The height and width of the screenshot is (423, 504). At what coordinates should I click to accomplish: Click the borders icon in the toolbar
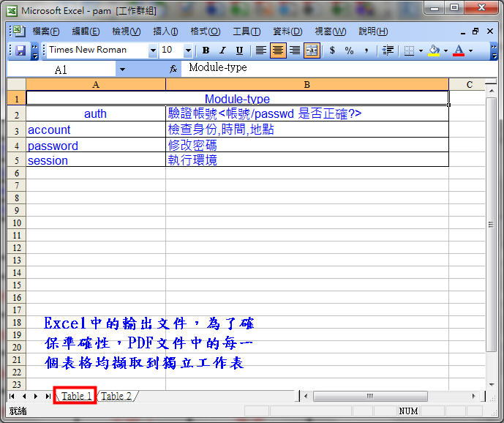(x=409, y=50)
